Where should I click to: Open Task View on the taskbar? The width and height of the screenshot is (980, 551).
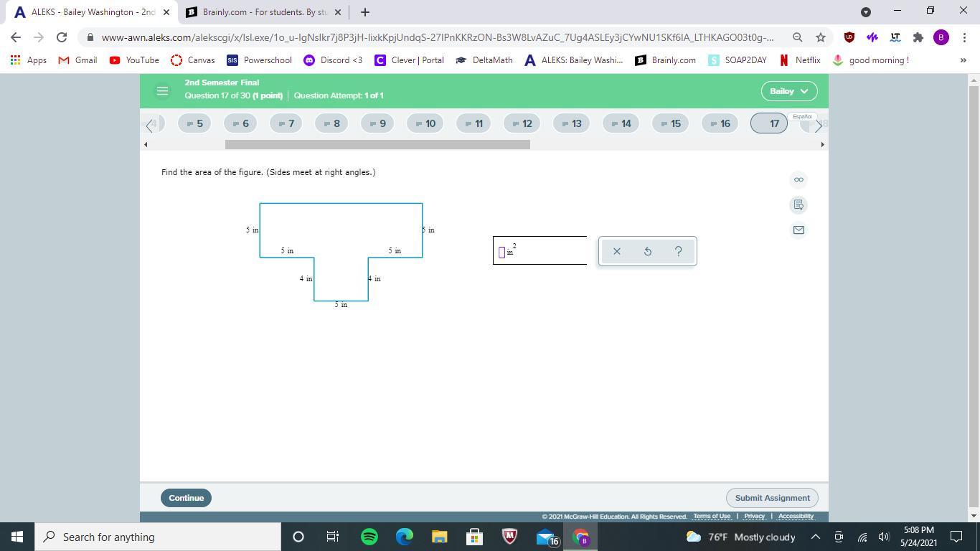pos(333,537)
